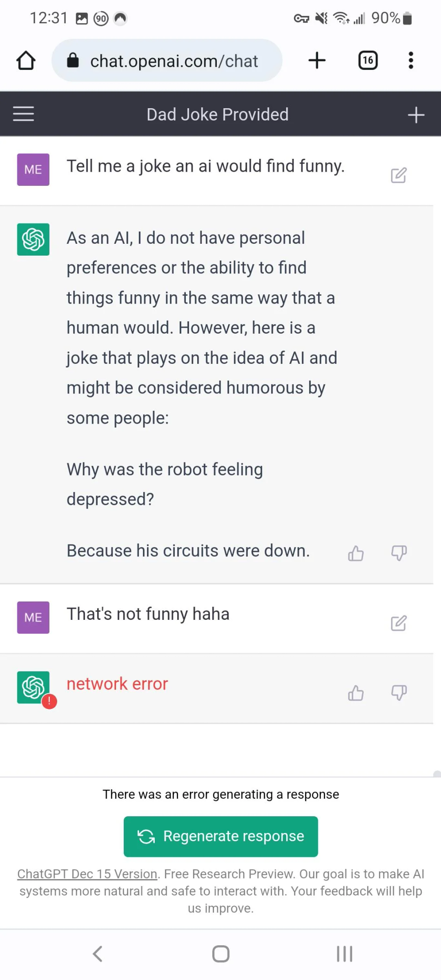Image resolution: width=441 pixels, height=980 pixels.
Task: Open the hamburger sidebar menu
Action: click(24, 114)
